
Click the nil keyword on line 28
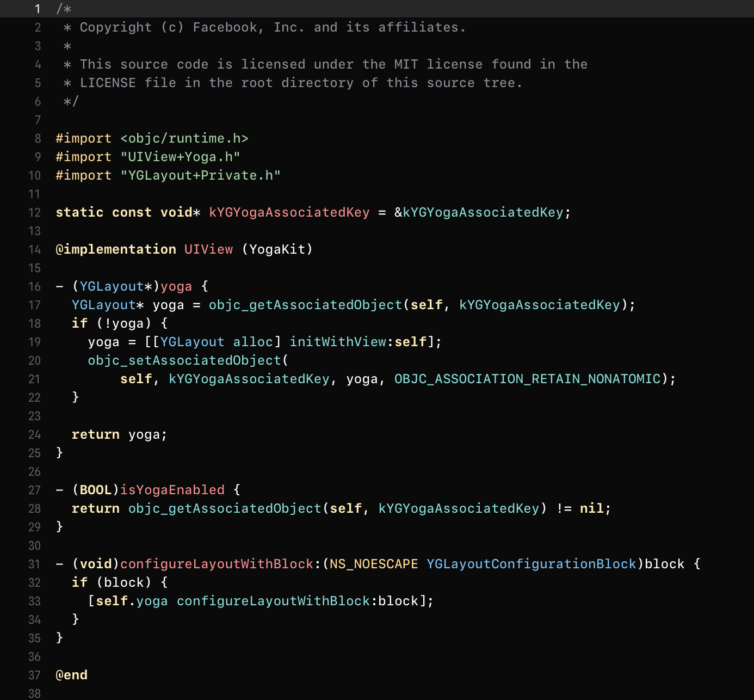coord(591,508)
